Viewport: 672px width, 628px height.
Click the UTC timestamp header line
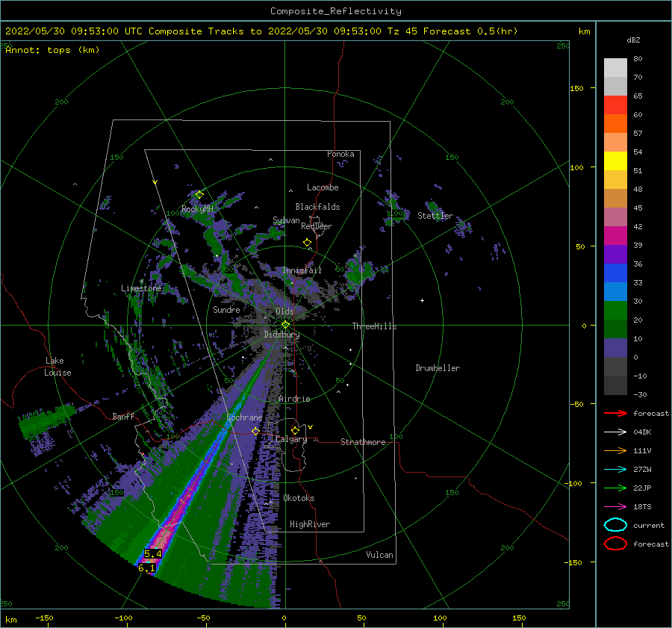pyautogui.click(x=261, y=31)
